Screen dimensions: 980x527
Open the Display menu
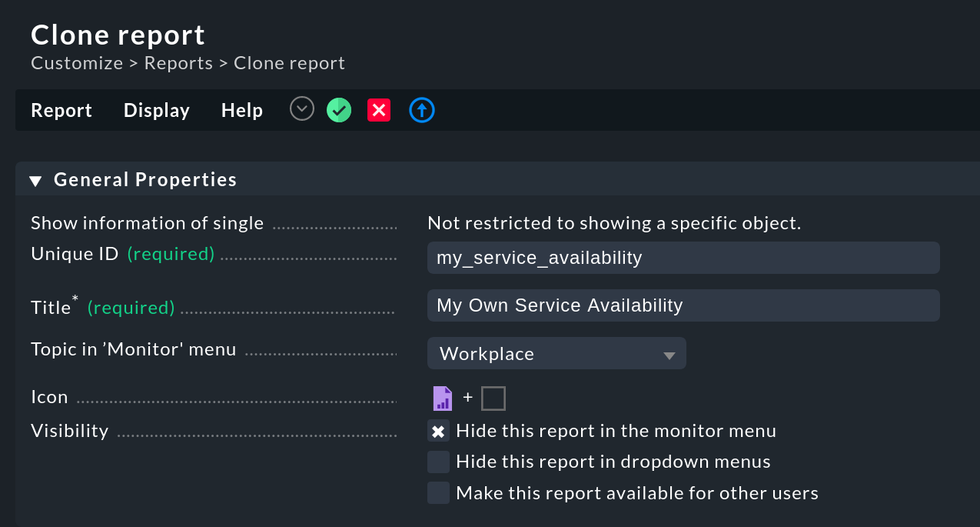(157, 110)
